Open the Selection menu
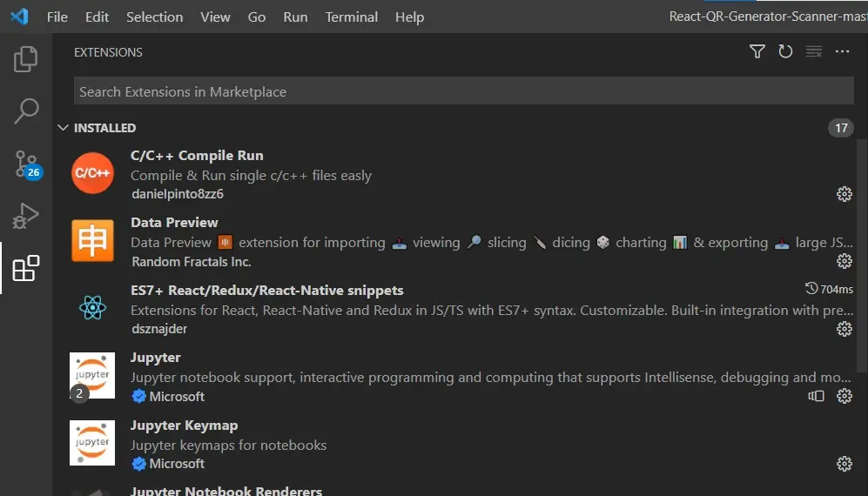 154,17
